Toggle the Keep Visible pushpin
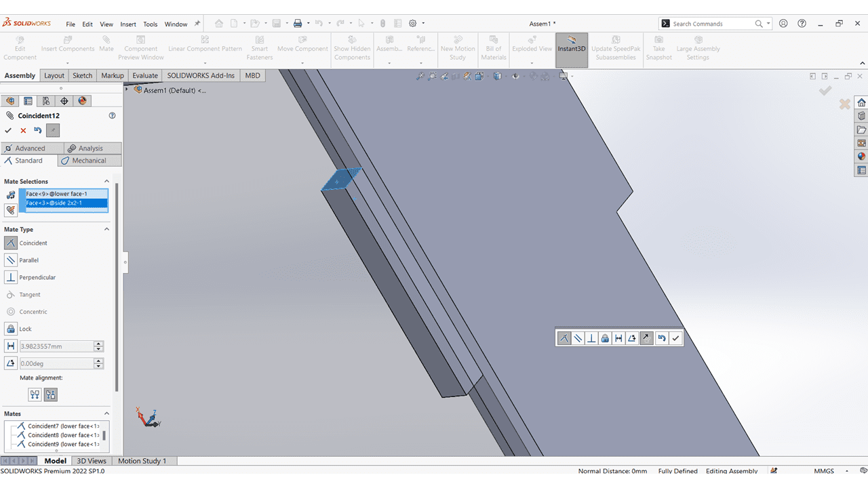Viewport: 868px width, 488px height. (x=53, y=130)
